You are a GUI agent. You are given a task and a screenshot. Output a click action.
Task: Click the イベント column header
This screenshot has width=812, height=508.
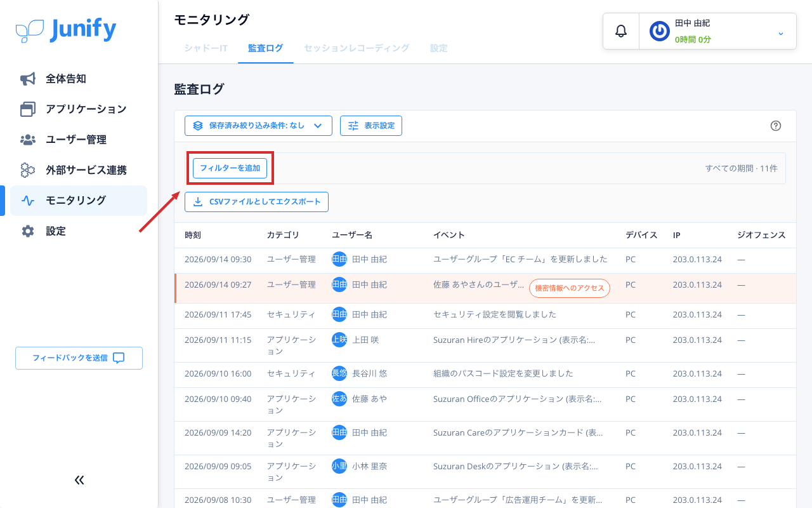(449, 235)
